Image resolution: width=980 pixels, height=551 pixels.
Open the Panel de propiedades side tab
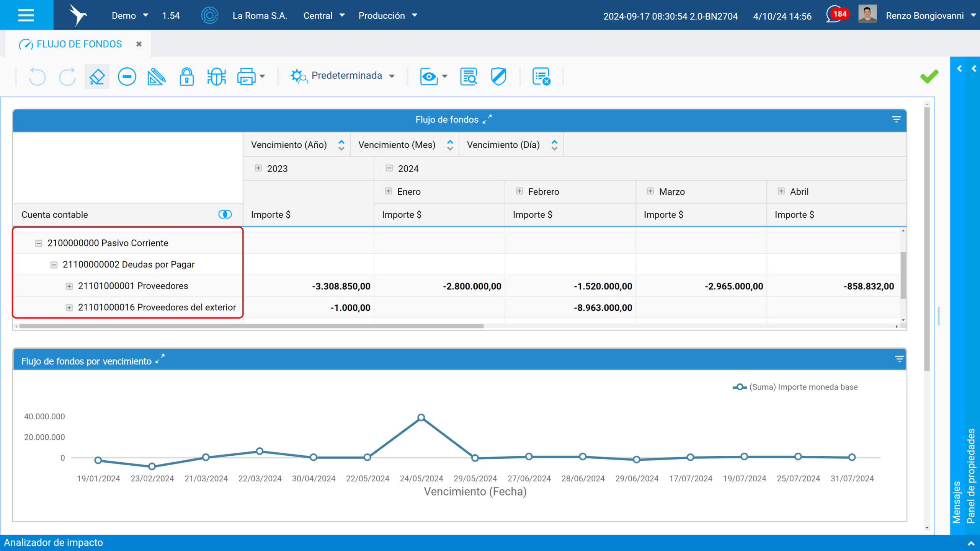point(971,476)
